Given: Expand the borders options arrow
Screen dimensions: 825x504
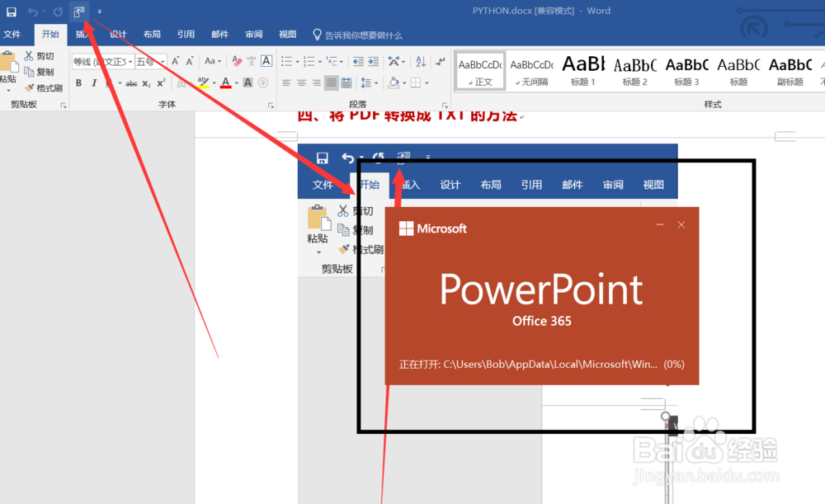Looking at the screenshot, I should coord(427,83).
